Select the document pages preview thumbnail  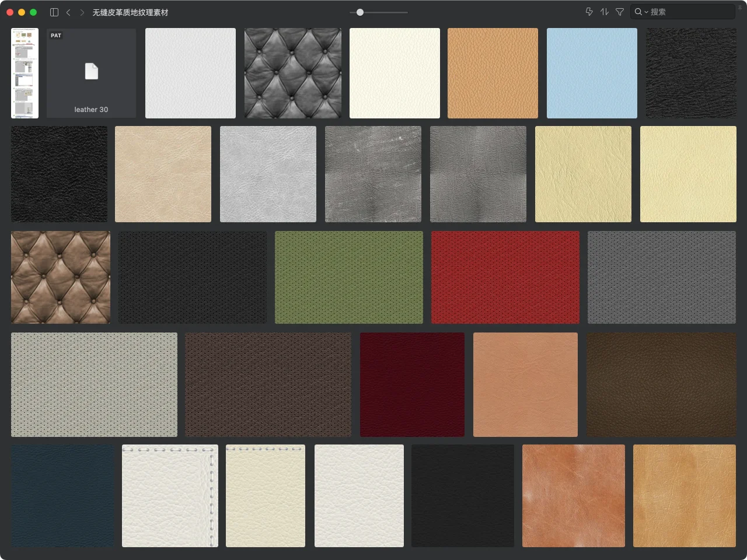[x=25, y=73]
